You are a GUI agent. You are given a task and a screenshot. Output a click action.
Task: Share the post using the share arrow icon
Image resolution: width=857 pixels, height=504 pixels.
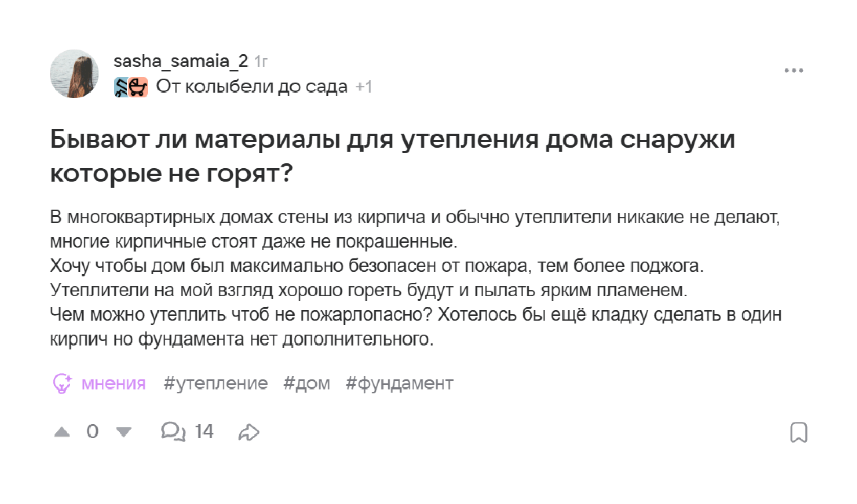click(x=248, y=432)
